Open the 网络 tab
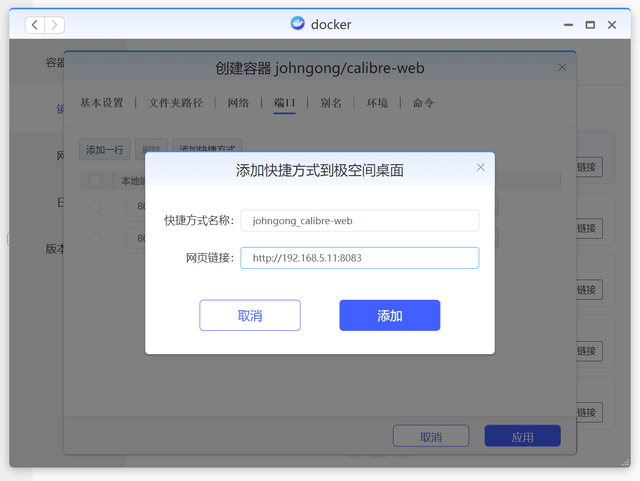The width and height of the screenshot is (640, 481). click(238, 103)
